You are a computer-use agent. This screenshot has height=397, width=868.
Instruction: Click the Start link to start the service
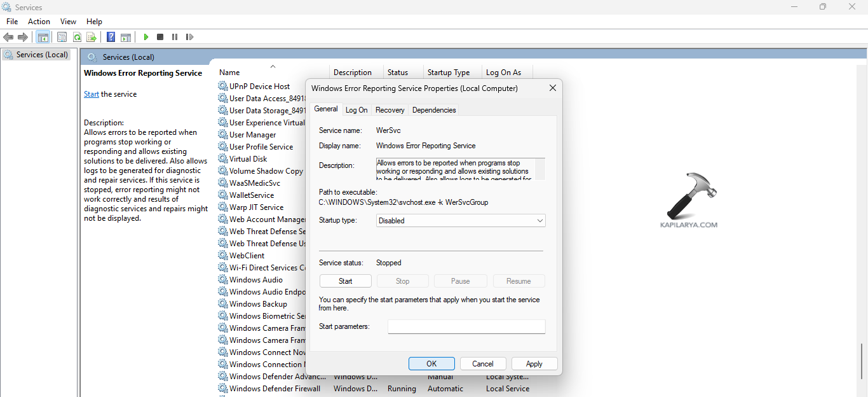point(91,94)
